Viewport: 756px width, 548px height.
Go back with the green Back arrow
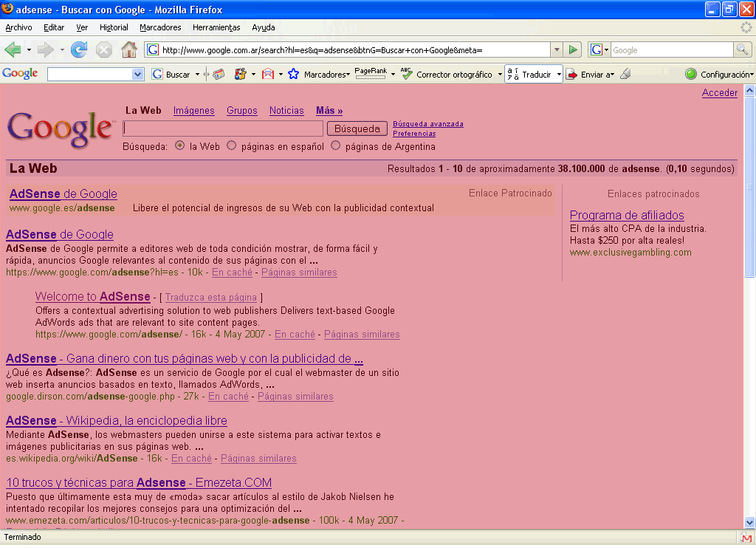13,49
